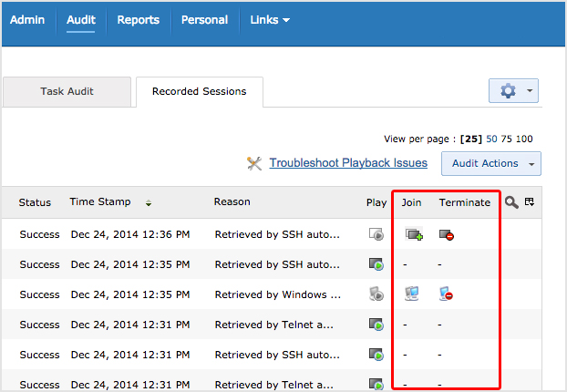Open the Links menu dropdown
The image size is (567, 392).
pos(270,20)
